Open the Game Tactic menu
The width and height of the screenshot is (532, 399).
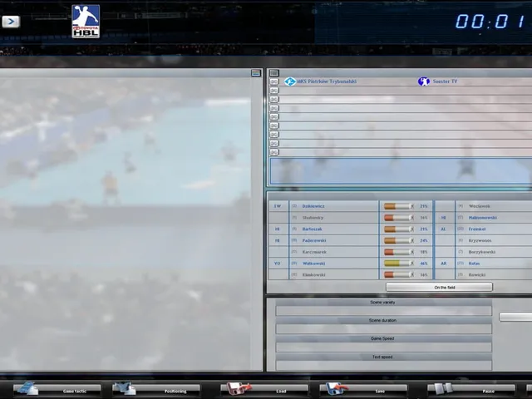(x=57, y=389)
